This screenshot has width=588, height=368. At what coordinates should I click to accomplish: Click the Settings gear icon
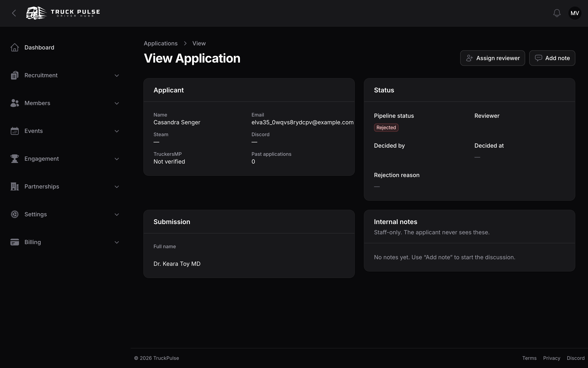[x=14, y=214]
